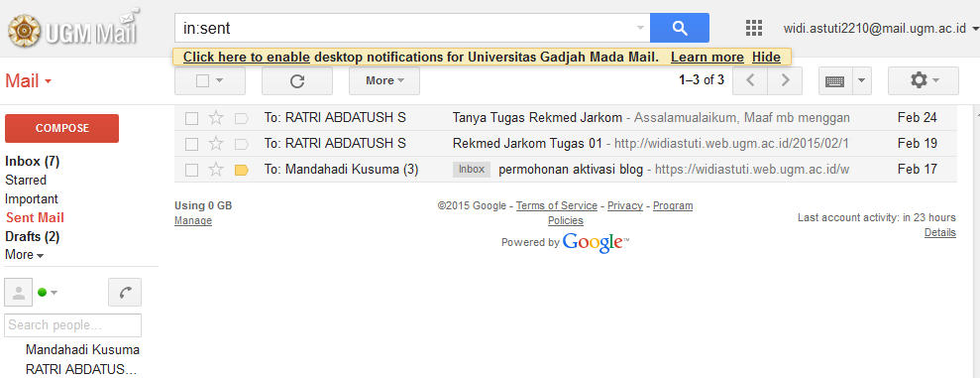Screen dimensions: 980x378
Task: Open the Inbox (7) folder
Action: (x=32, y=161)
